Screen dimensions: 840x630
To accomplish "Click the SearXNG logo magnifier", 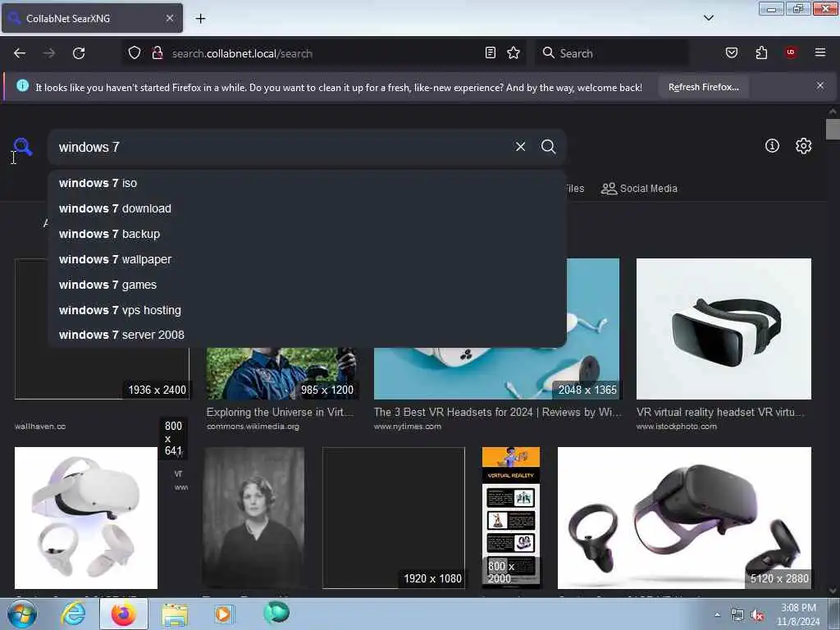I will point(23,147).
